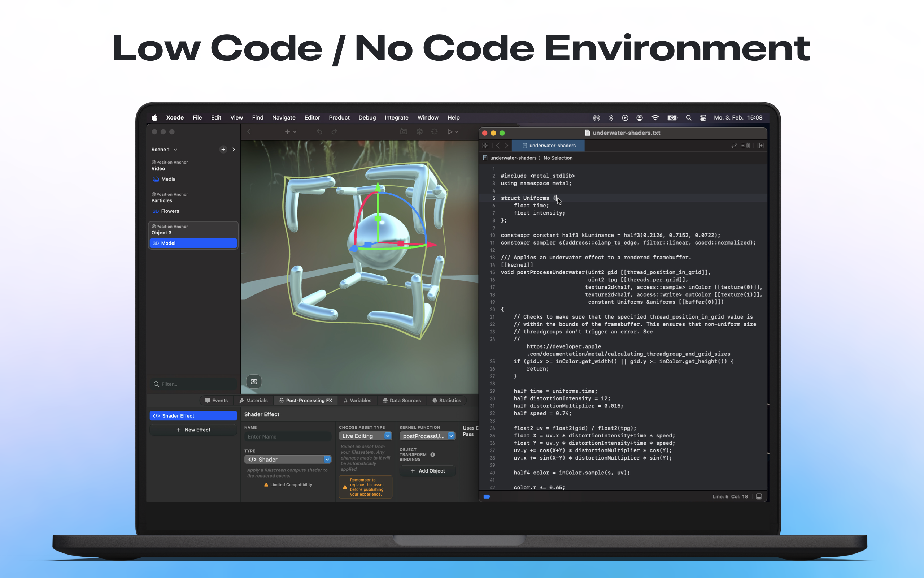Select the underwater-shaders editor tab
This screenshot has width=924, height=578.
coord(548,146)
